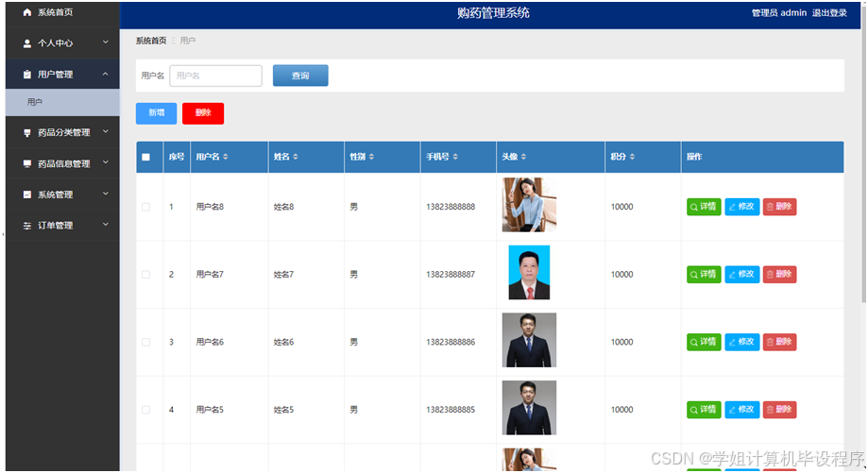Click 删除 for 用户名8 row

tap(779, 207)
